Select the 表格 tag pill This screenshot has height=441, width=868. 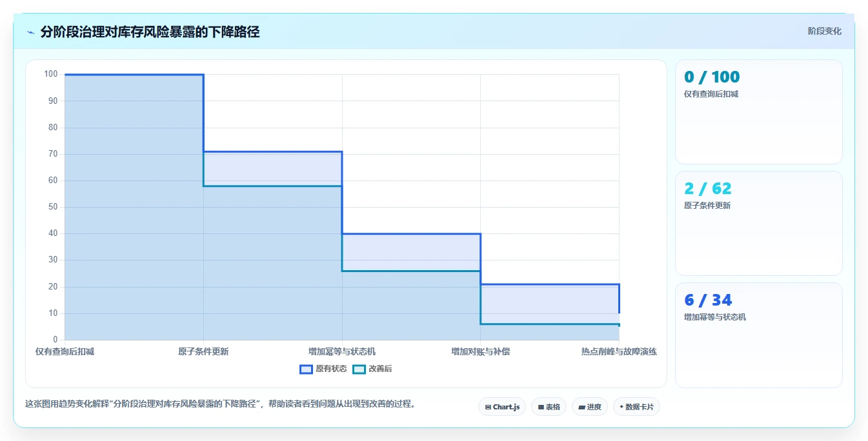click(x=549, y=407)
